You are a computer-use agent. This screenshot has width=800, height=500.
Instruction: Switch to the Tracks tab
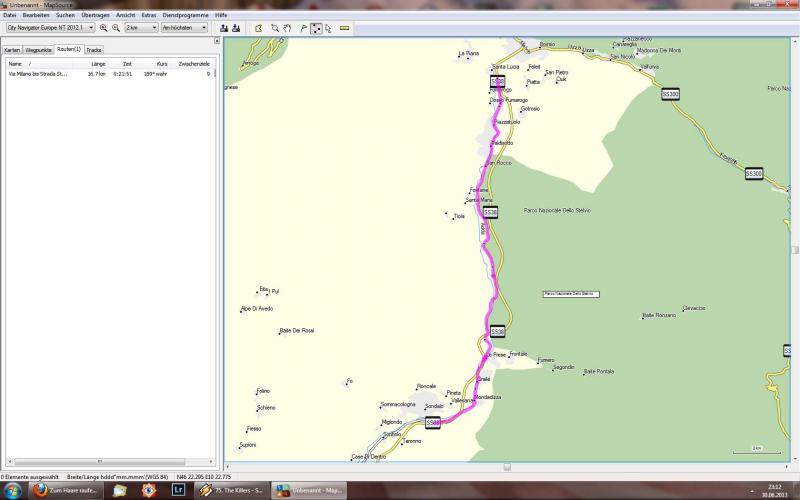94,49
